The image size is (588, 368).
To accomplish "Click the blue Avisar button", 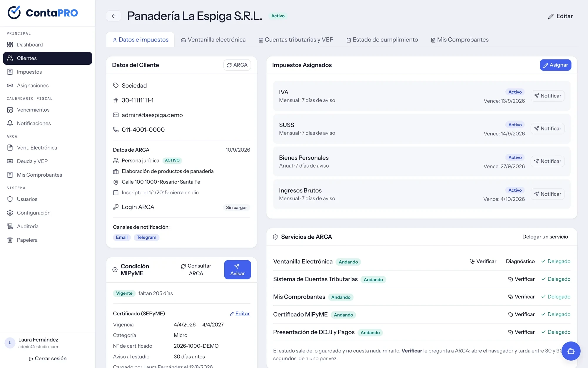I will [x=237, y=270].
